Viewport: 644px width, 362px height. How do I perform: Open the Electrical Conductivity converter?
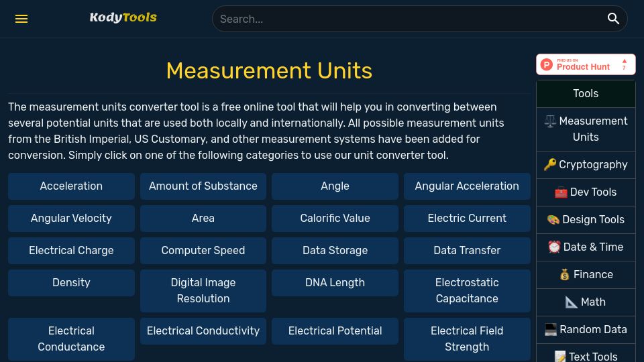click(x=203, y=330)
